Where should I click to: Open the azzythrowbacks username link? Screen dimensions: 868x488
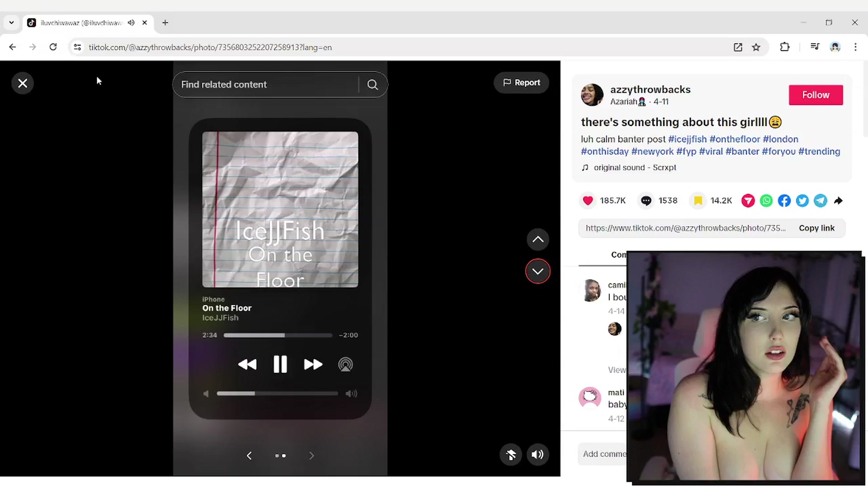(x=650, y=89)
